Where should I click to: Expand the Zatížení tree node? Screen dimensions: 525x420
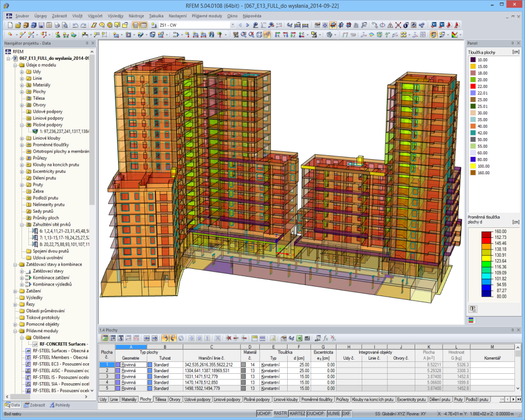pos(15,291)
